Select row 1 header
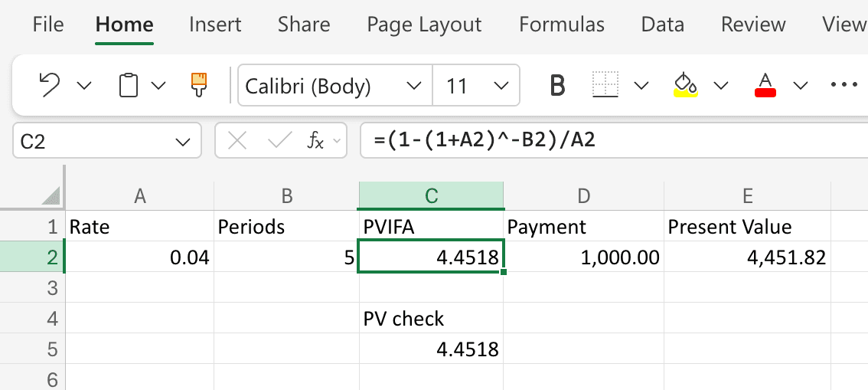The image size is (868, 390). (33, 226)
